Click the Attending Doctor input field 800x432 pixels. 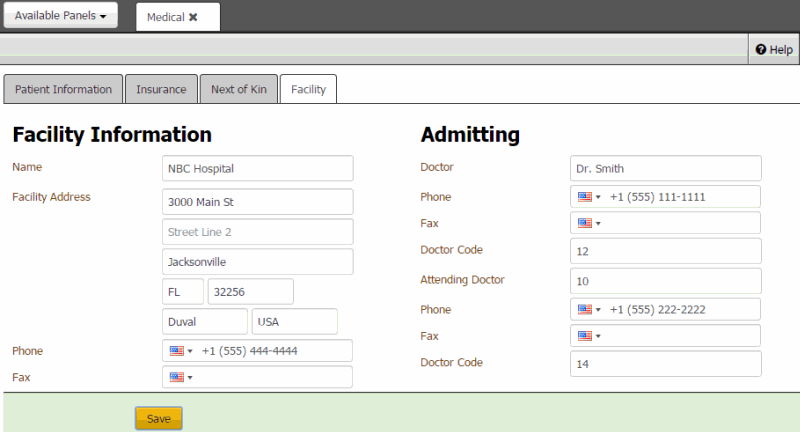[x=665, y=282]
